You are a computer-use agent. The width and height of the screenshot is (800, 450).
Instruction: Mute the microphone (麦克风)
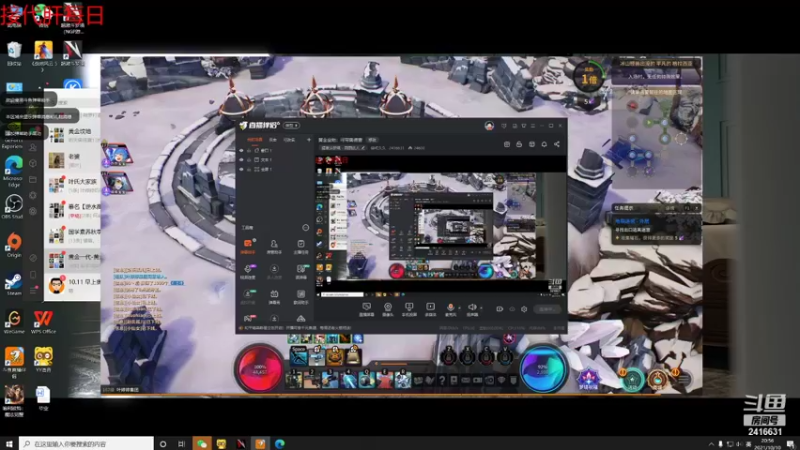pos(451,309)
